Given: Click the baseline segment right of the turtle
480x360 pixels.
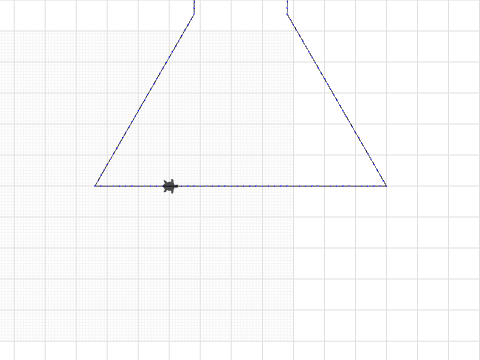Looking at the screenshot, I should click(282, 186).
